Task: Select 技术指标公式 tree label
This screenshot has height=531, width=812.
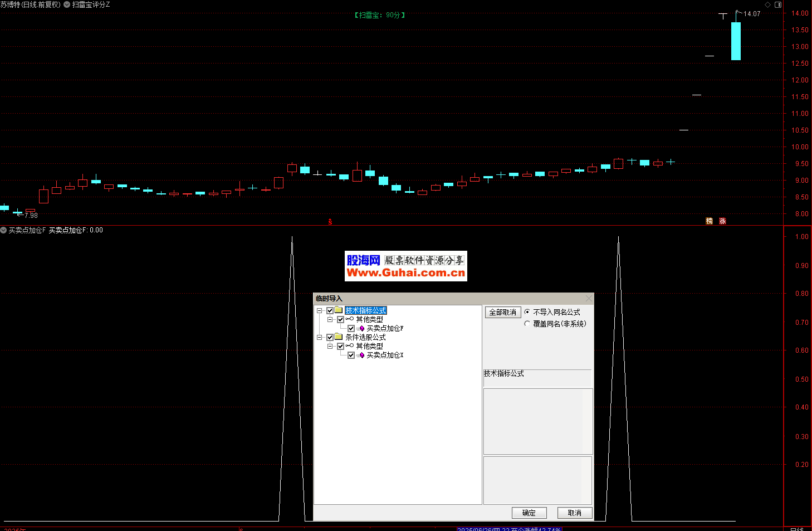Action: click(365, 310)
